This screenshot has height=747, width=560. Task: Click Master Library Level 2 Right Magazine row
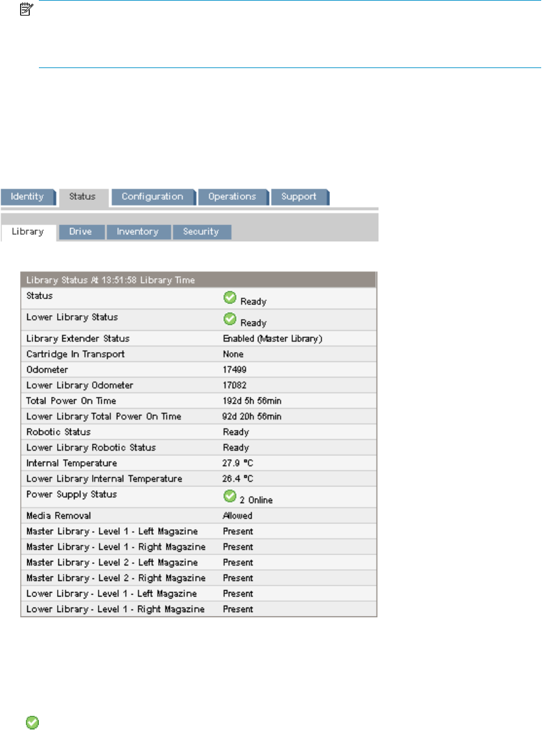tap(198, 578)
